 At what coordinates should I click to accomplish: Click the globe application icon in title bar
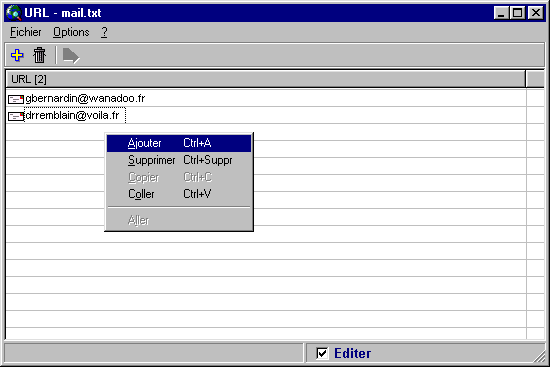(x=14, y=13)
